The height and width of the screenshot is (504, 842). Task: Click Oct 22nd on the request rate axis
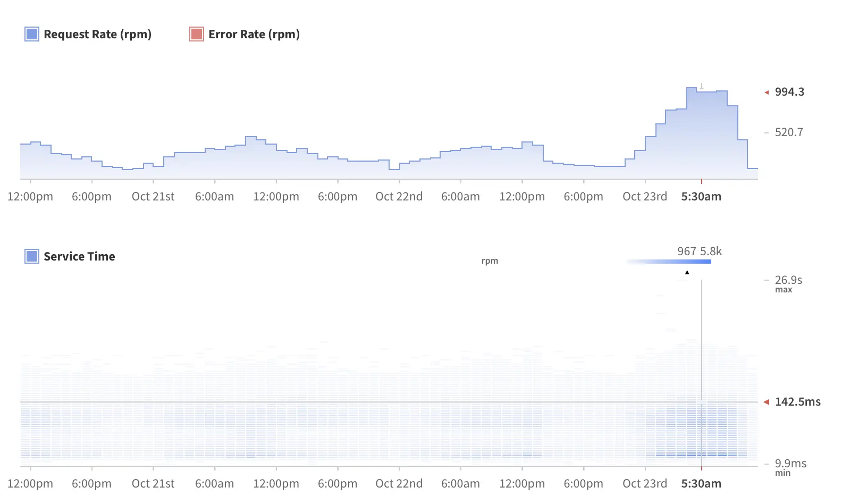point(399,197)
